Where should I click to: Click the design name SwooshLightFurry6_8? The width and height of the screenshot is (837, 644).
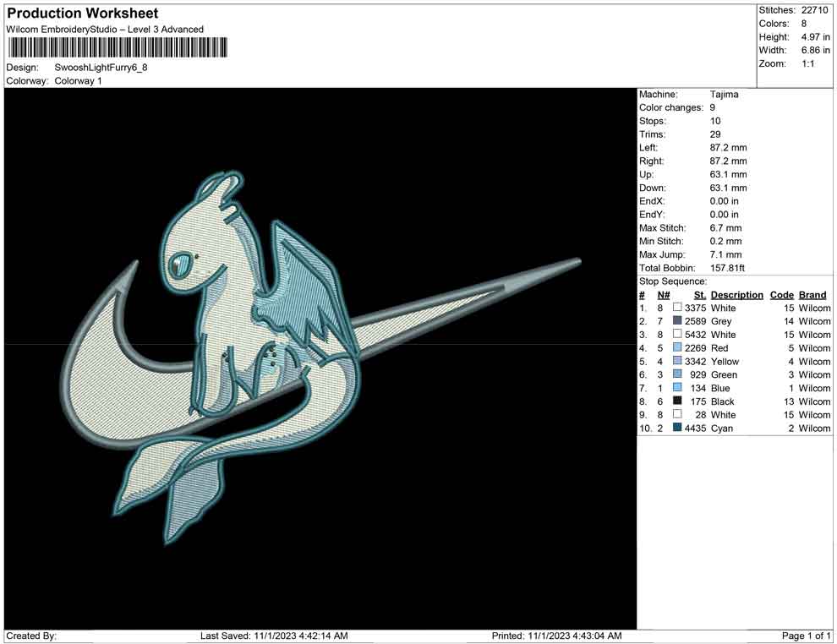tap(101, 68)
